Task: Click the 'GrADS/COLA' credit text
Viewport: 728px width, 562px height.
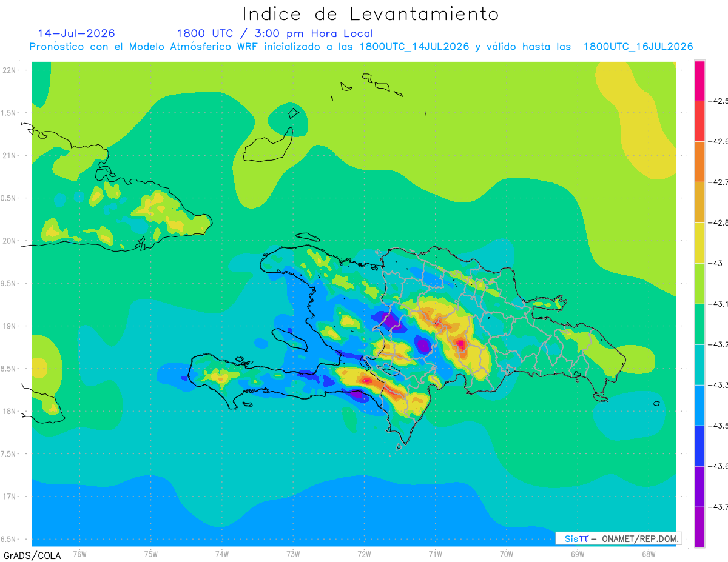Action: tap(32, 555)
